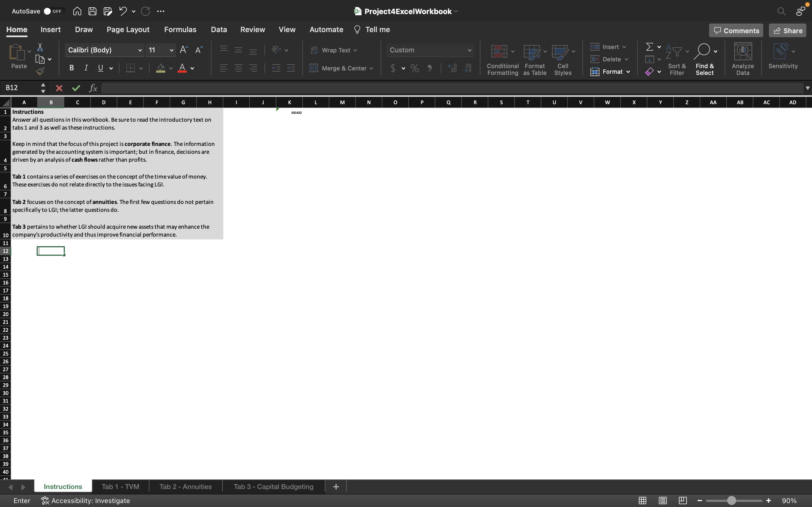Click the Undo arrow icon

click(x=123, y=11)
